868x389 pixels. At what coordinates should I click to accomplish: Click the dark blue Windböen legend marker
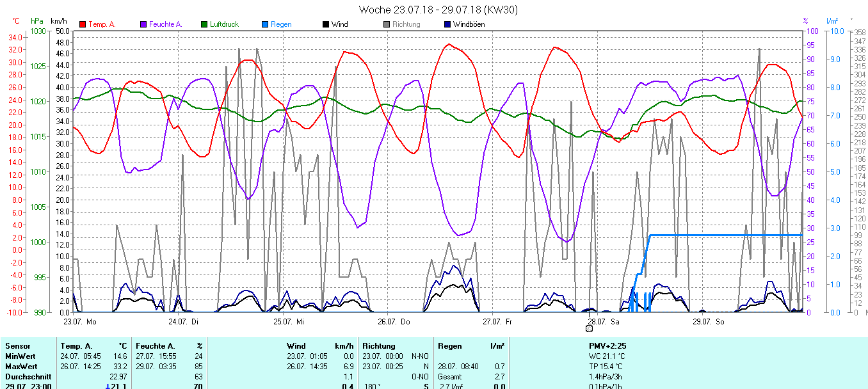click(x=447, y=24)
